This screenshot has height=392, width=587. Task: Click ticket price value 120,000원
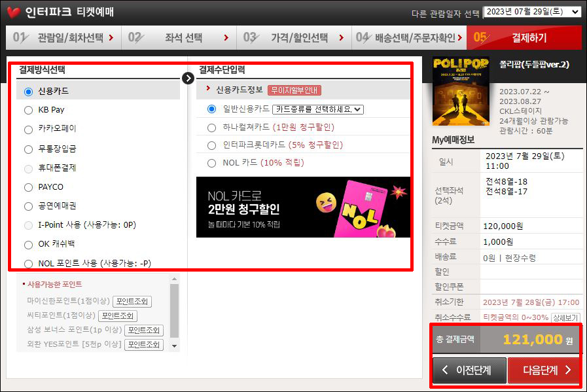pyautogui.click(x=503, y=226)
